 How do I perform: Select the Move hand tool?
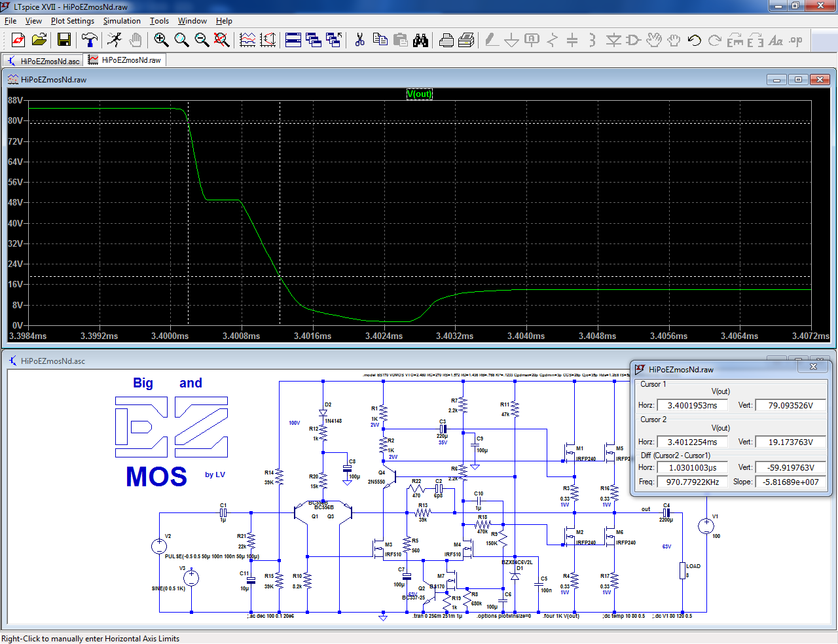(653, 40)
